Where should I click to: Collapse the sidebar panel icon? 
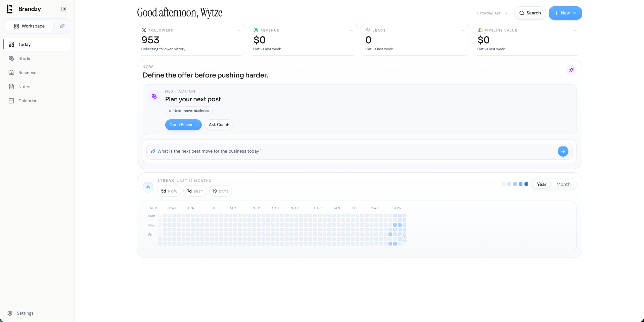coord(64,9)
